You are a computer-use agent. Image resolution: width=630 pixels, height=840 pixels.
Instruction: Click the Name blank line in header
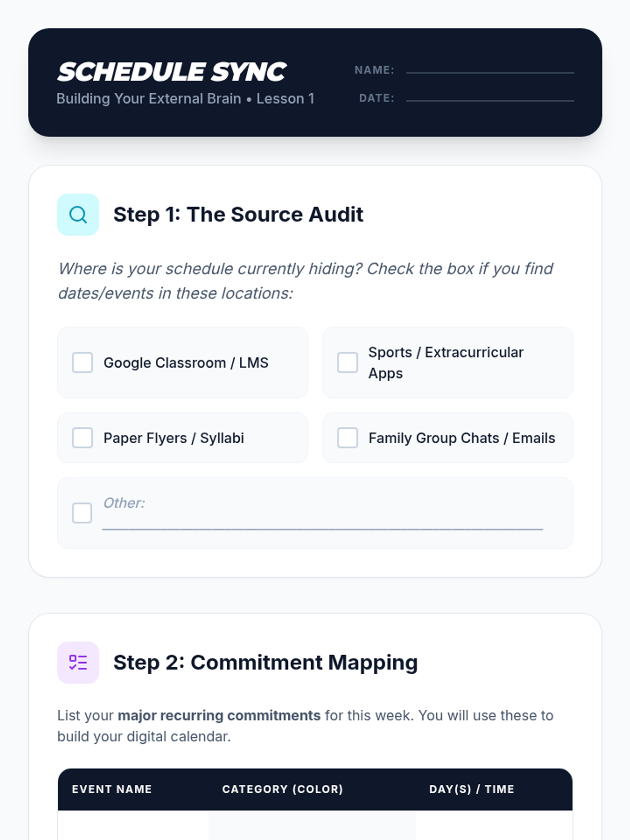(x=490, y=69)
